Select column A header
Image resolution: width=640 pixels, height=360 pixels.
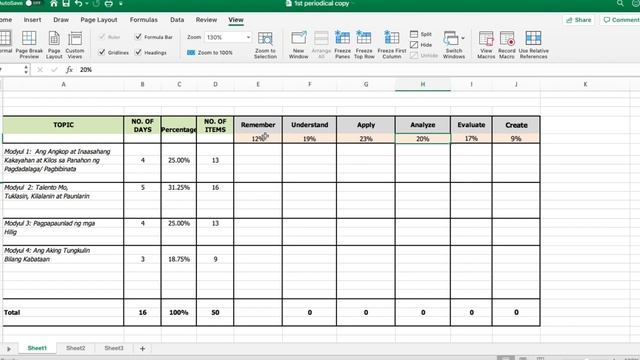point(63,84)
